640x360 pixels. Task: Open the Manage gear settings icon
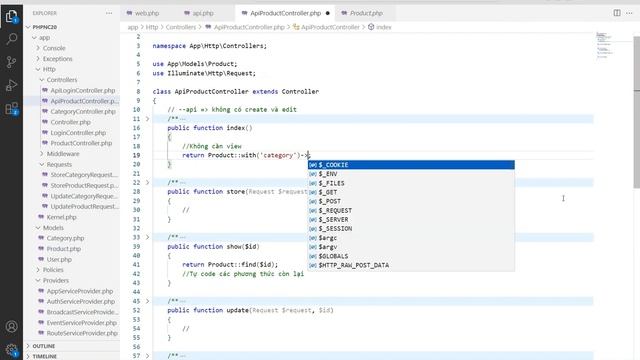(11, 350)
